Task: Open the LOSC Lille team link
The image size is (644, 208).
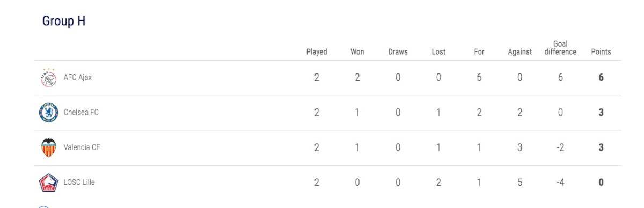Action: coord(79,182)
